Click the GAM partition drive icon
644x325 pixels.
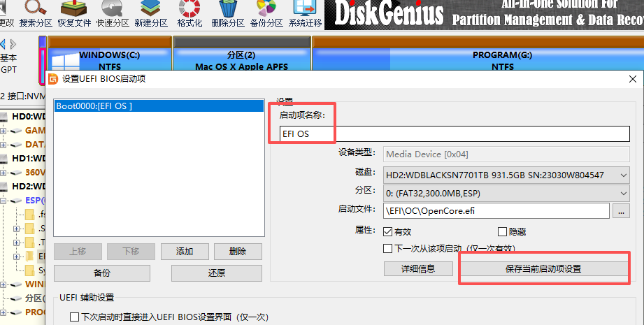click(x=15, y=131)
